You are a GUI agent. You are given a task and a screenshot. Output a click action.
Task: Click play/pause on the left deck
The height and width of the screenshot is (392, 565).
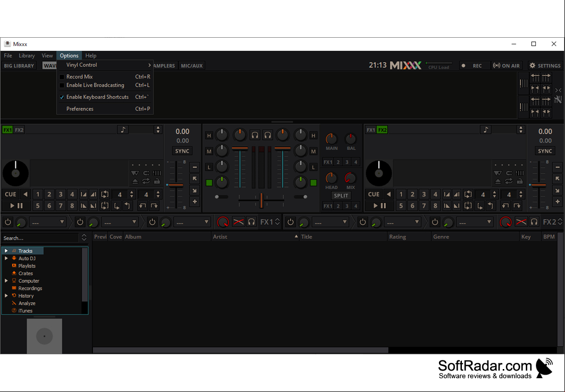[x=16, y=206]
